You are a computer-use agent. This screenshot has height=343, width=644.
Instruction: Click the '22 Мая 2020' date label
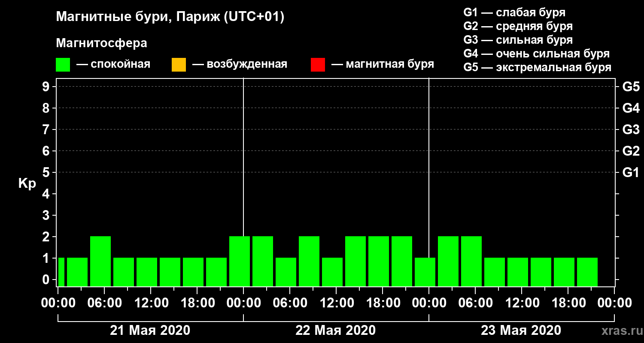click(x=335, y=331)
